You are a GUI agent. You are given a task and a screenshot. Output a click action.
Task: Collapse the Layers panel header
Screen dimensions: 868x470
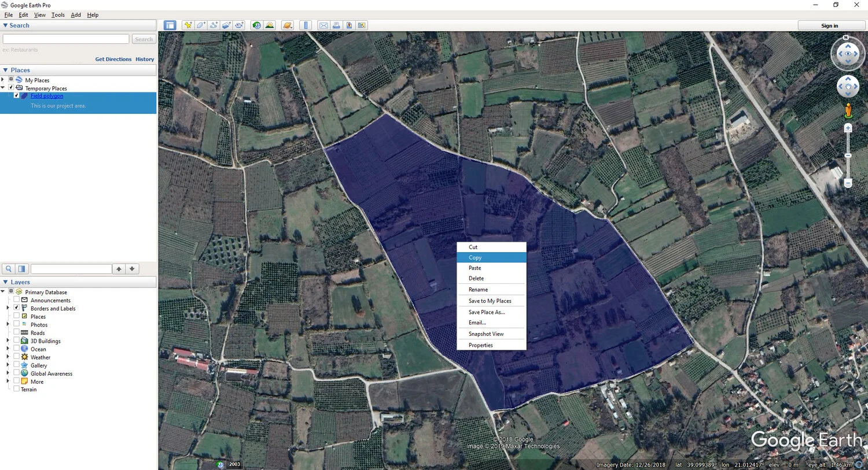(78, 282)
